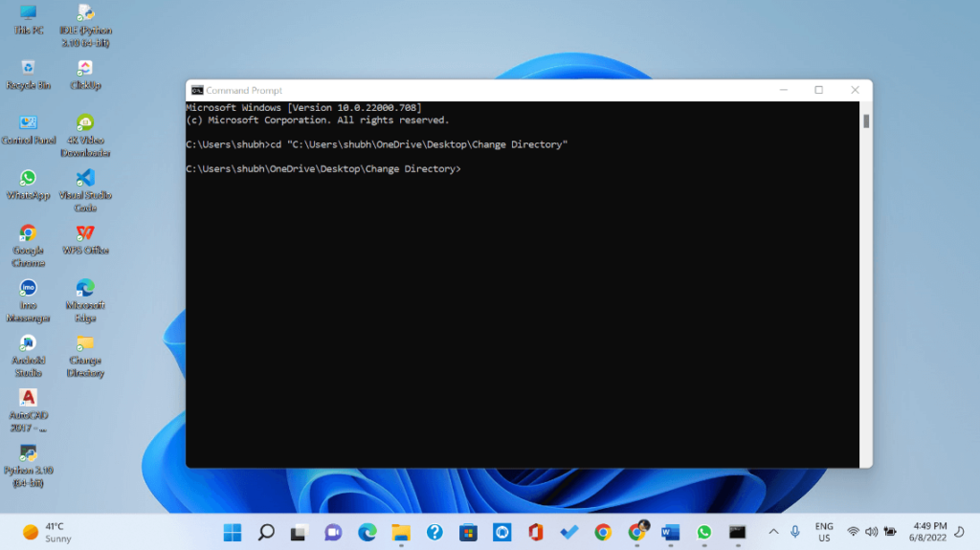Click the Microsoft Corporation copyright line

pyautogui.click(x=318, y=120)
